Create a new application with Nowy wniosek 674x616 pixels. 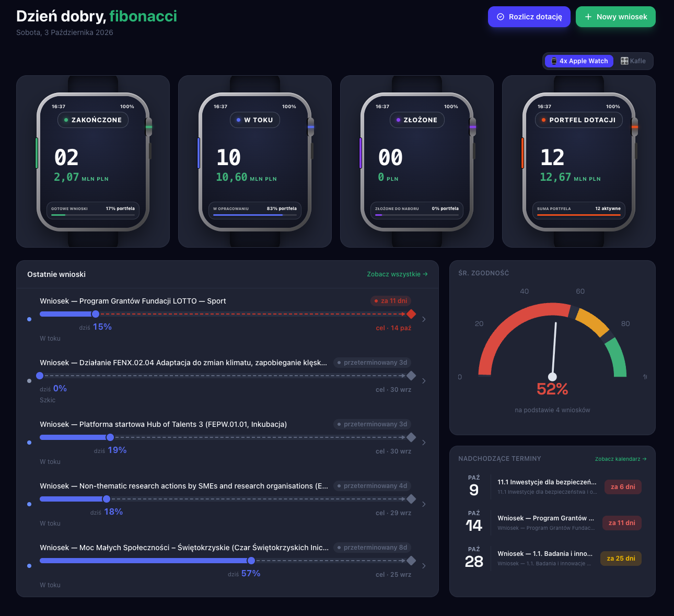pos(615,17)
